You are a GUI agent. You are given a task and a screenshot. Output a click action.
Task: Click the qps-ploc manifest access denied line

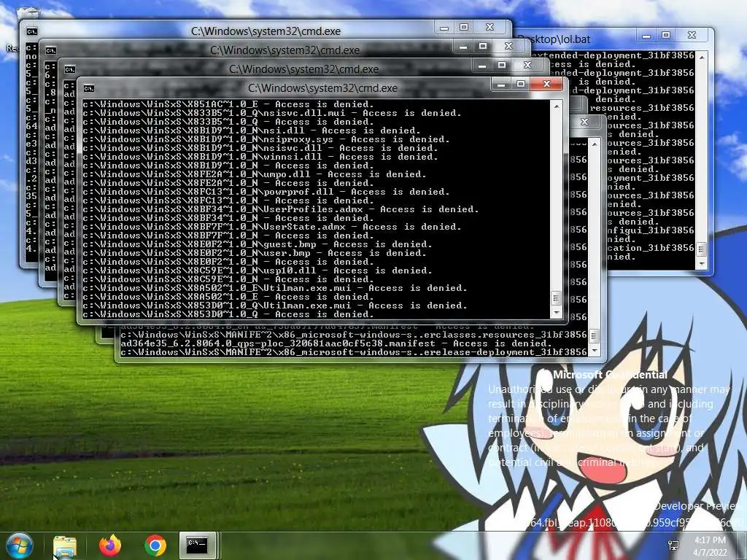tap(336, 343)
